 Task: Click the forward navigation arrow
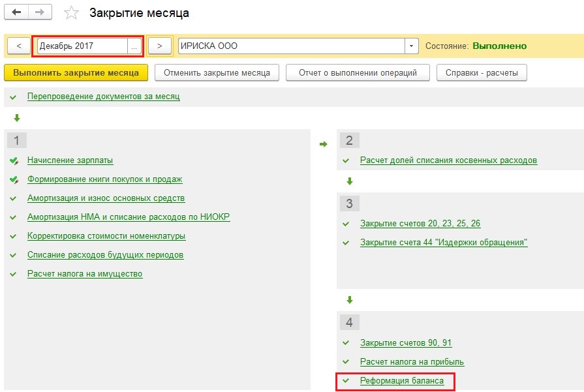(40, 12)
